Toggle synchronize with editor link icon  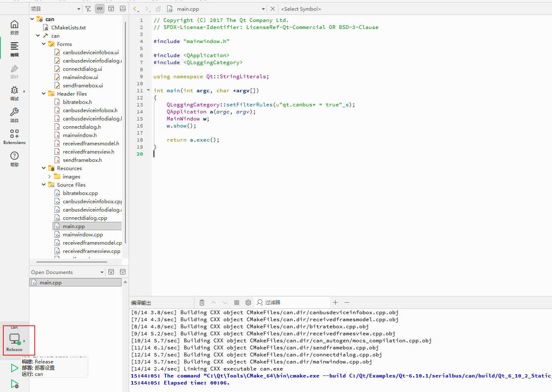(100, 9)
